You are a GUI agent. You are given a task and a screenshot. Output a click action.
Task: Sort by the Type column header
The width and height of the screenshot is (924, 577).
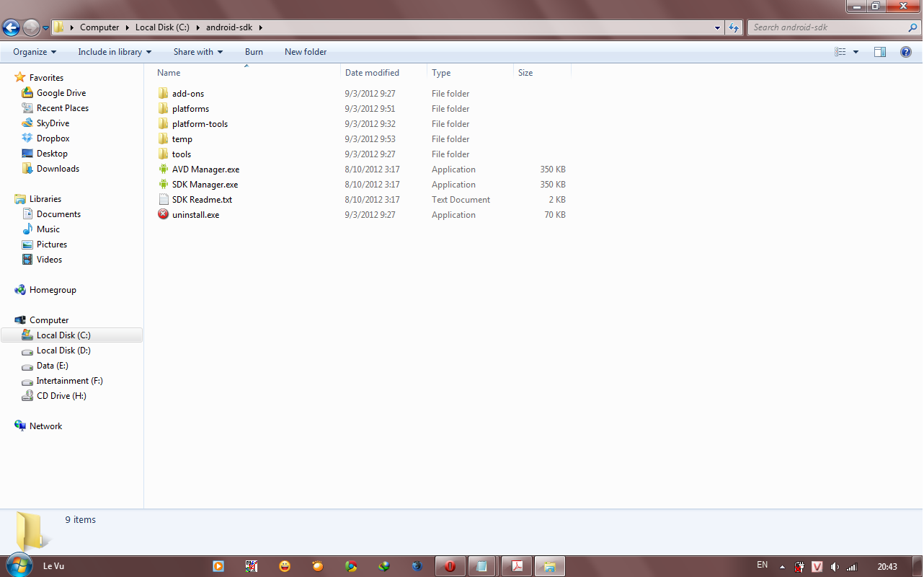pyautogui.click(x=471, y=73)
